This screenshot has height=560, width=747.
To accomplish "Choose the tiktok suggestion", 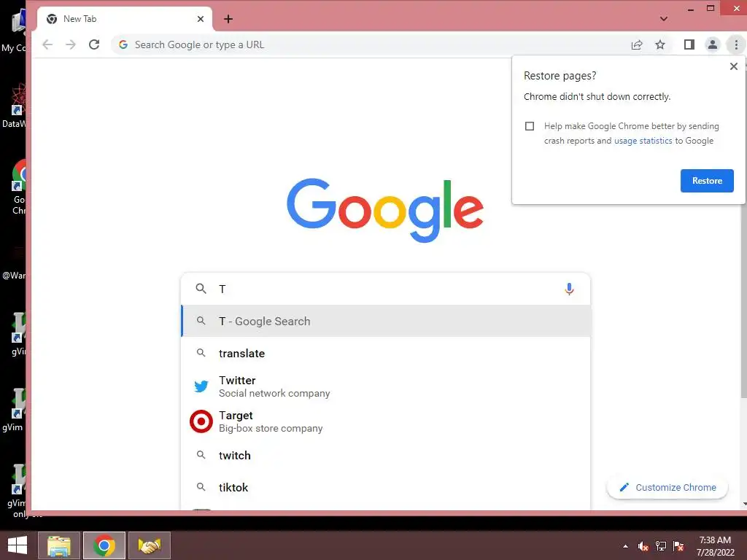I will click(386, 487).
